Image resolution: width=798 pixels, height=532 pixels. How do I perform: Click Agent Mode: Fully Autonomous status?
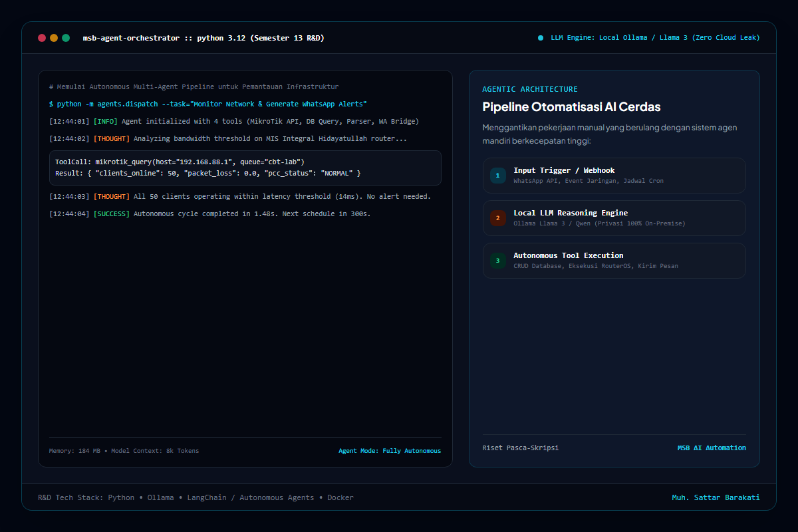pyautogui.click(x=390, y=451)
